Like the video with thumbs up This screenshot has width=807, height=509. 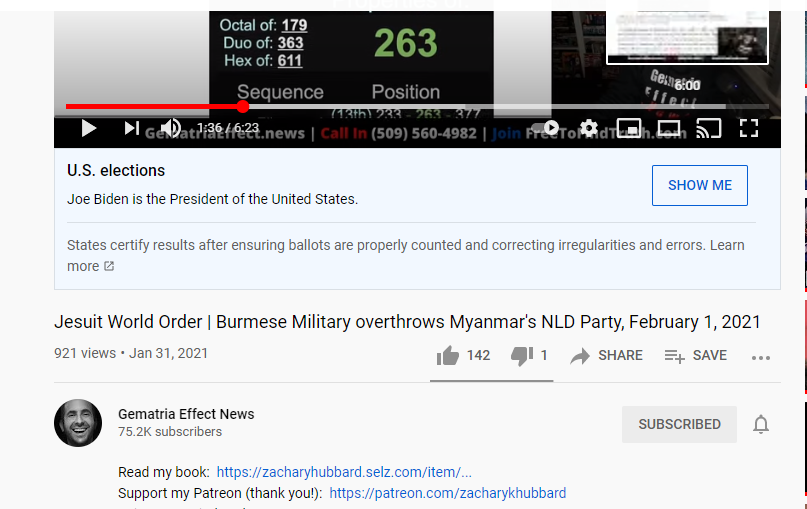point(463,356)
